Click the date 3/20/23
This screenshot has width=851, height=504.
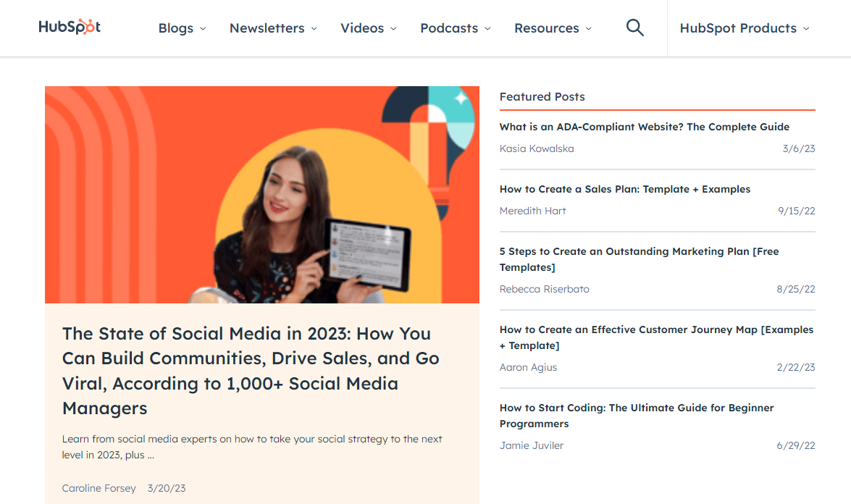pyautogui.click(x=167, y=488)
